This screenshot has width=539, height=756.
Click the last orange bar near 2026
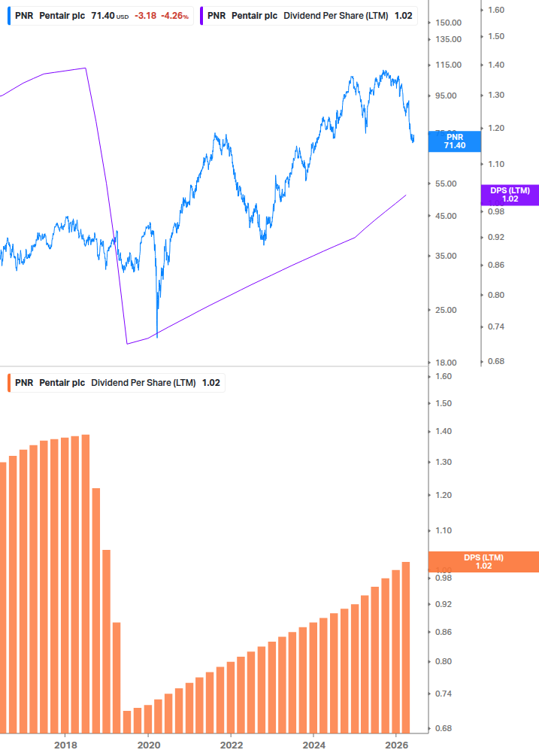point(406,648)
